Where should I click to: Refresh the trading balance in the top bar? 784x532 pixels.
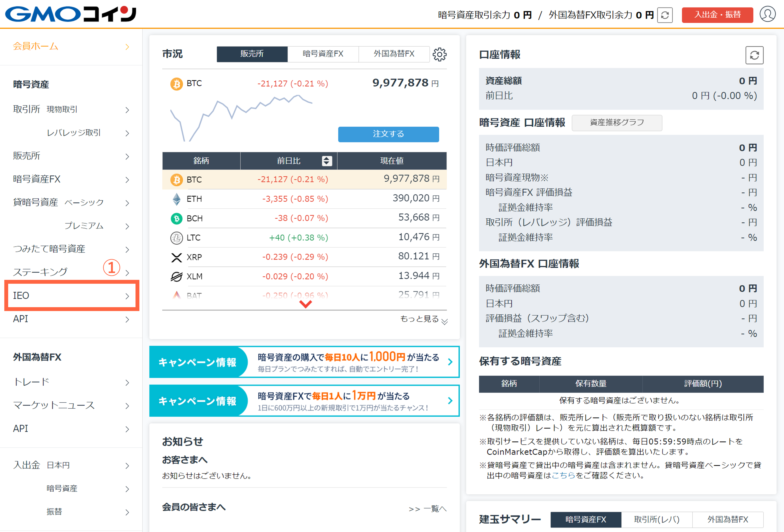(665, 15)
